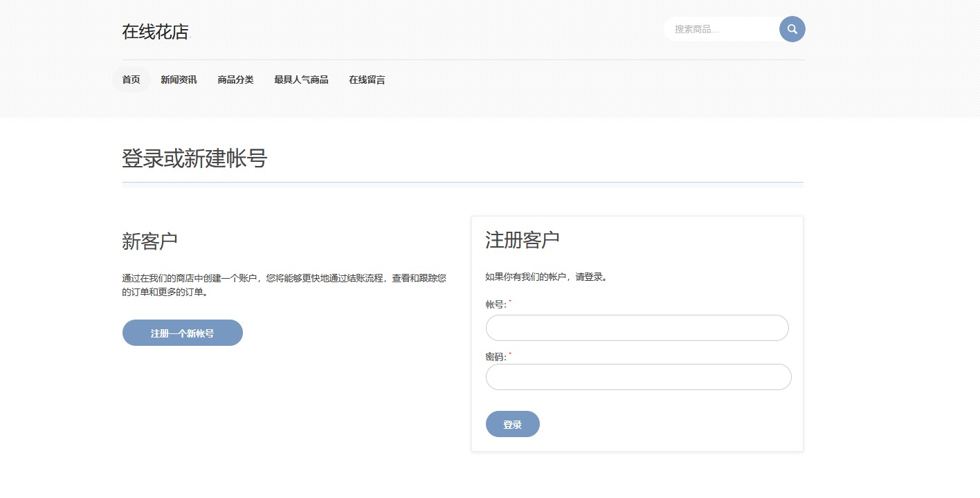Open the 在线花店 site title link
This screenshot has height=498, width=980.
(155, 32)
